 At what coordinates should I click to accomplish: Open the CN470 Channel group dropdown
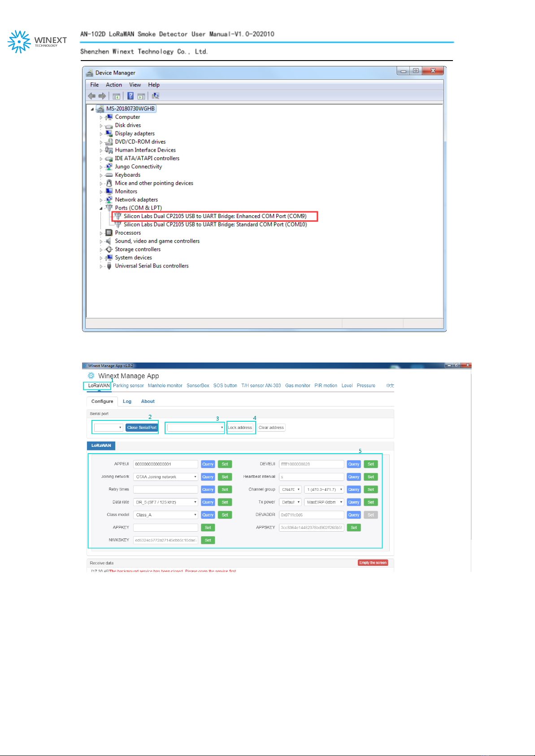pyautogui.click(x=290, y=489)
